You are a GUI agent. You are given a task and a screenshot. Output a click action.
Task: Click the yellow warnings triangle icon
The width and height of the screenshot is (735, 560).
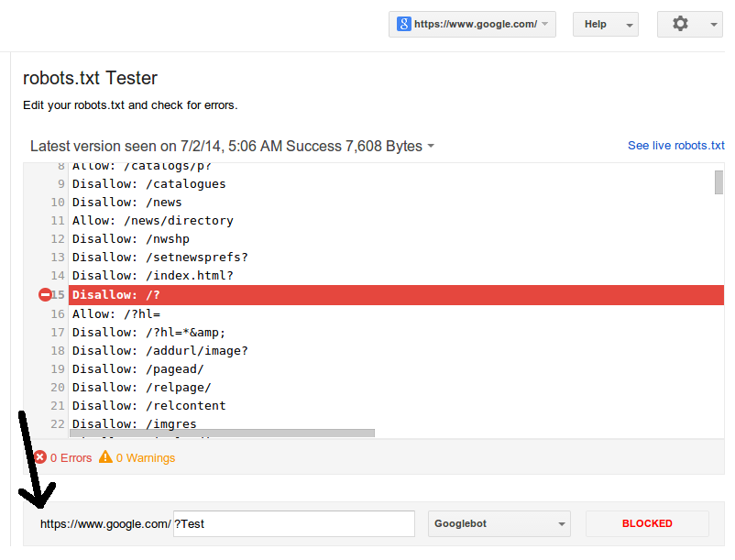point(105,456)
